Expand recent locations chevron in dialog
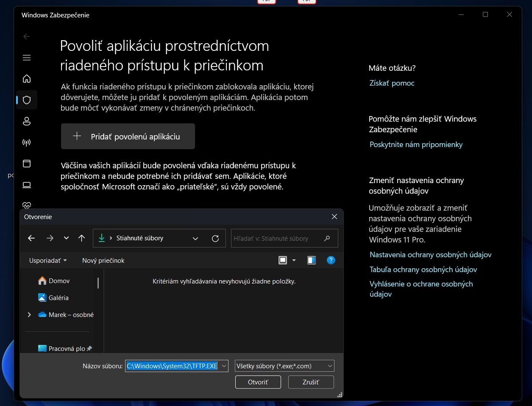Screen dimensions: 532x406 point(66,238)
